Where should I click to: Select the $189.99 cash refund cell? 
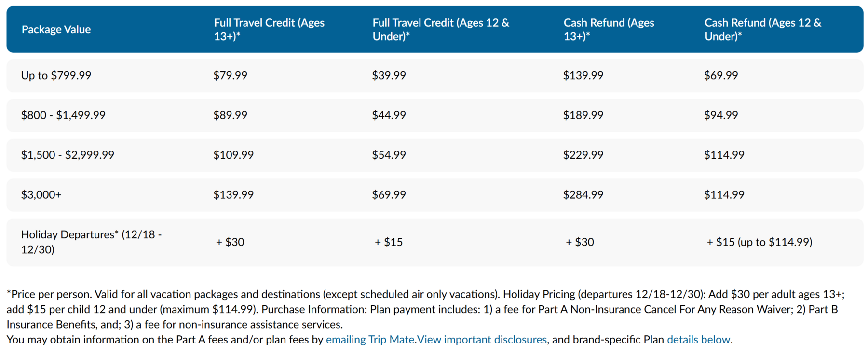pos(583,115)
